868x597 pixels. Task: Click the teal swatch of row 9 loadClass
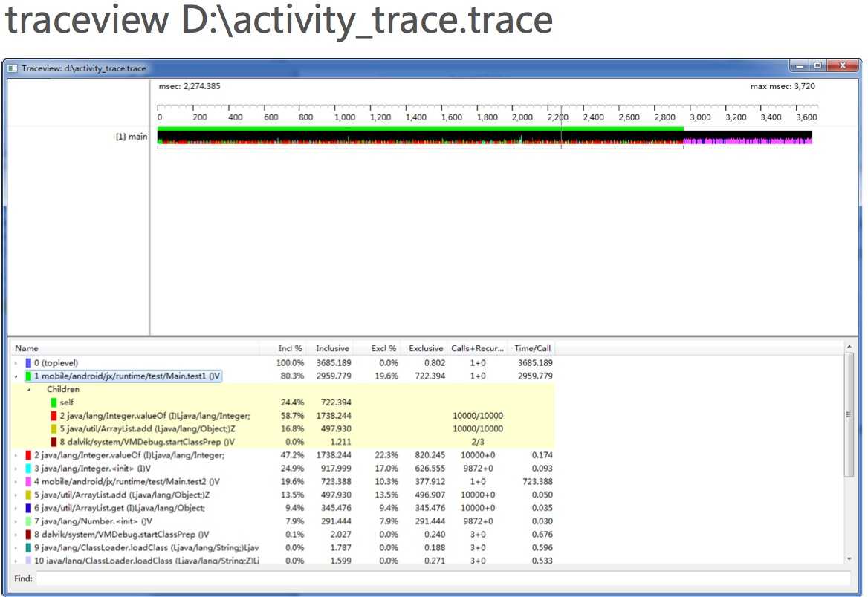28,548
